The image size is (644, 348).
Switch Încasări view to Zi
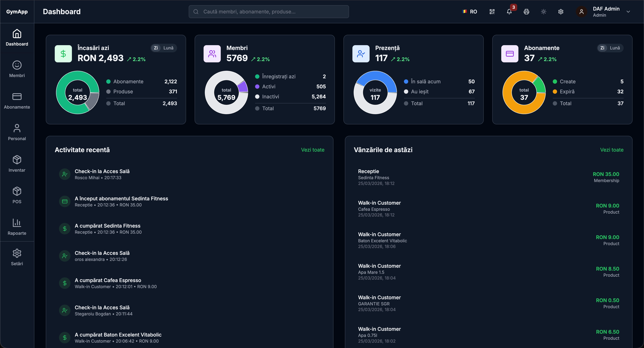(x=156, y=48)
